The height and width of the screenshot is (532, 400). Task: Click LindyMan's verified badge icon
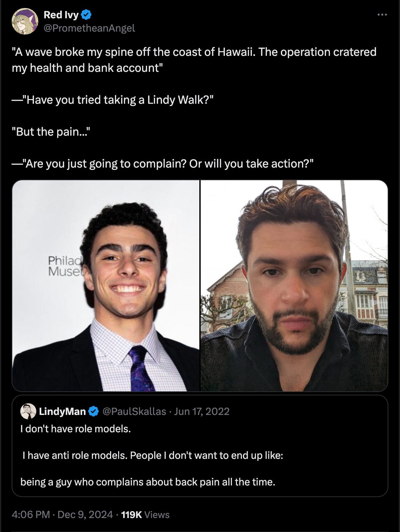(94, 411)
